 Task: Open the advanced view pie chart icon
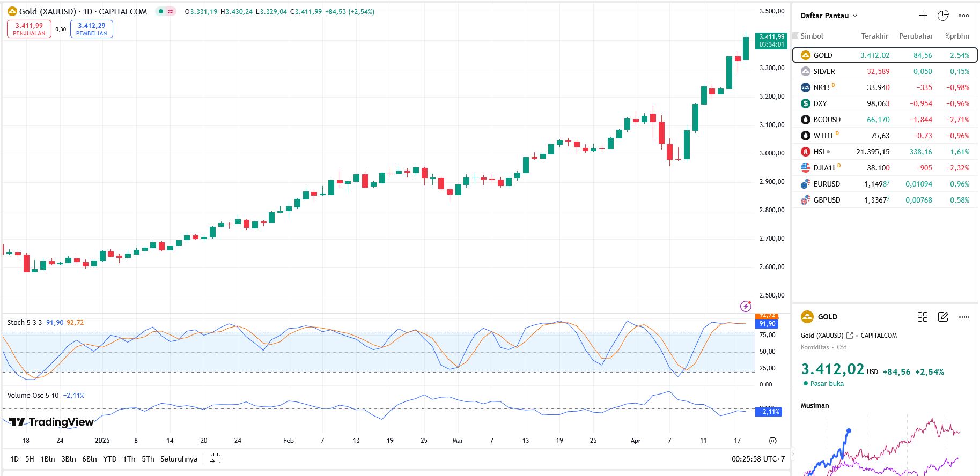tap(943, 16)
